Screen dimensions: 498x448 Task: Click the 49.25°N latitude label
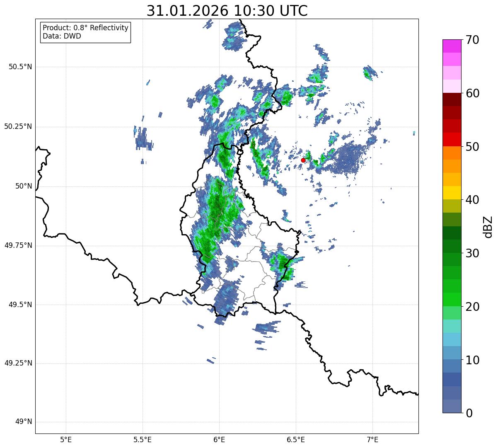[x=18, y=363]
